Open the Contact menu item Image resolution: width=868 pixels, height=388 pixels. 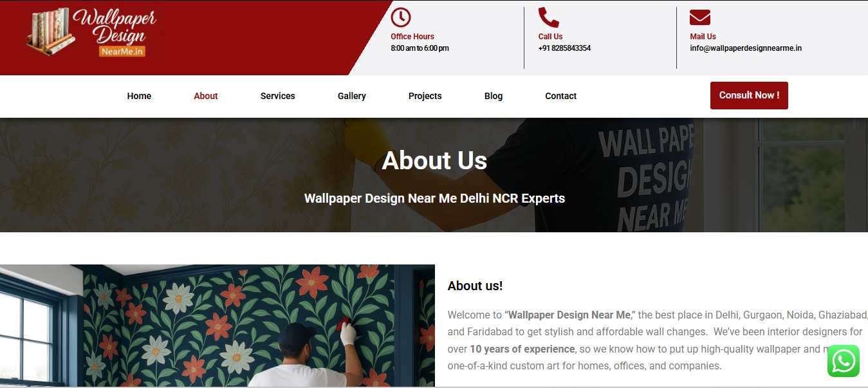point(561,96)
